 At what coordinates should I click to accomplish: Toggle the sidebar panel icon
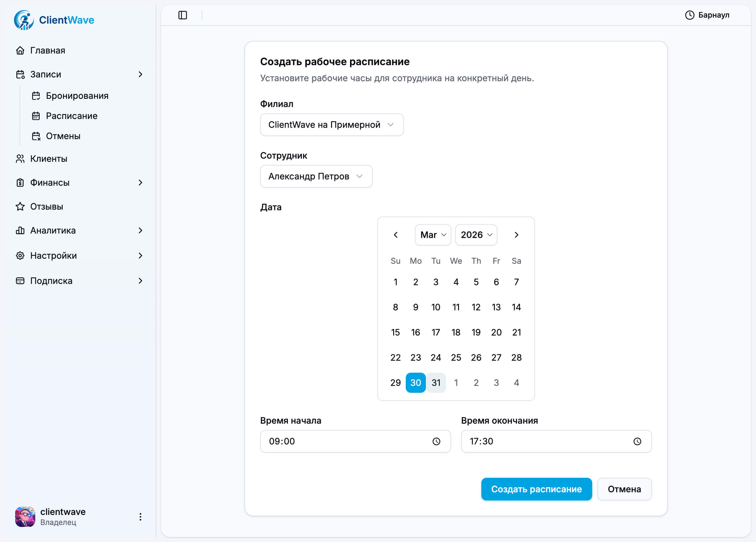[x=182, y=15]
